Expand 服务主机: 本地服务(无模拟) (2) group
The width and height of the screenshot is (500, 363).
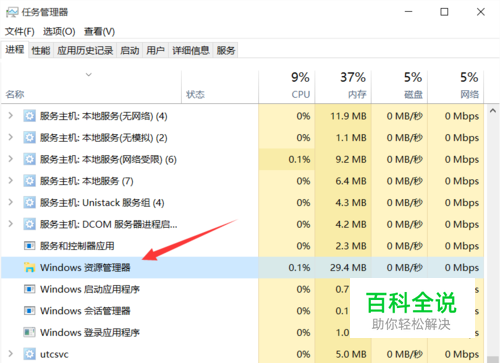11,137
